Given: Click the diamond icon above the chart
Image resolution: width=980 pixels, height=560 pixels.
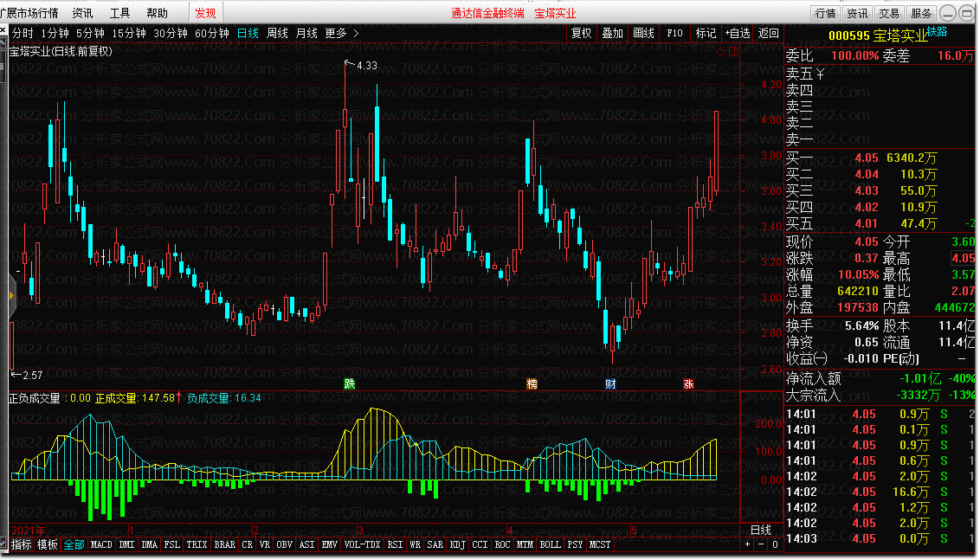Looking at the screenshot, I should [721, 52].
